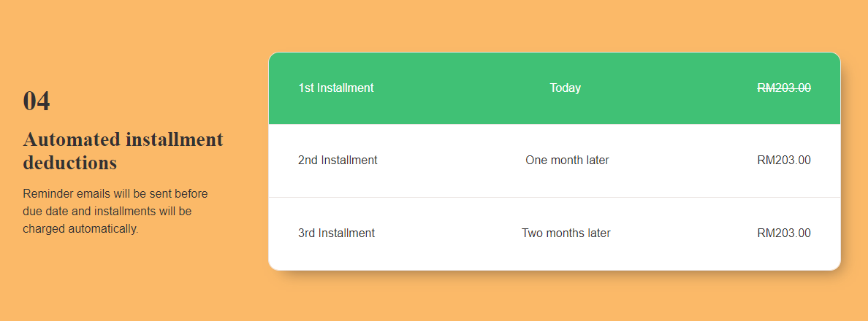Select the "Today" date text
Viewport: 868px width, 321px height.
pos(566,88)
